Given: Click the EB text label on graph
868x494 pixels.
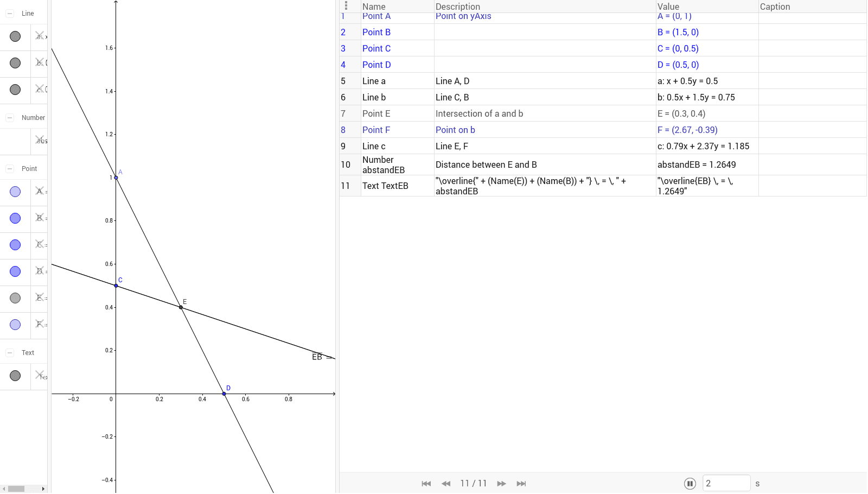Looking at the screenshot, I should click(322, 357).
